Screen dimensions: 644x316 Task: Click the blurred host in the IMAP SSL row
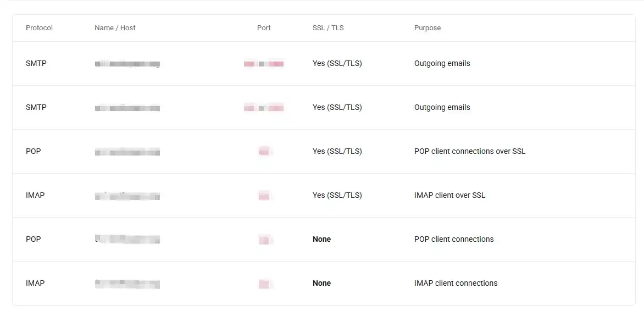click(127, 196)
